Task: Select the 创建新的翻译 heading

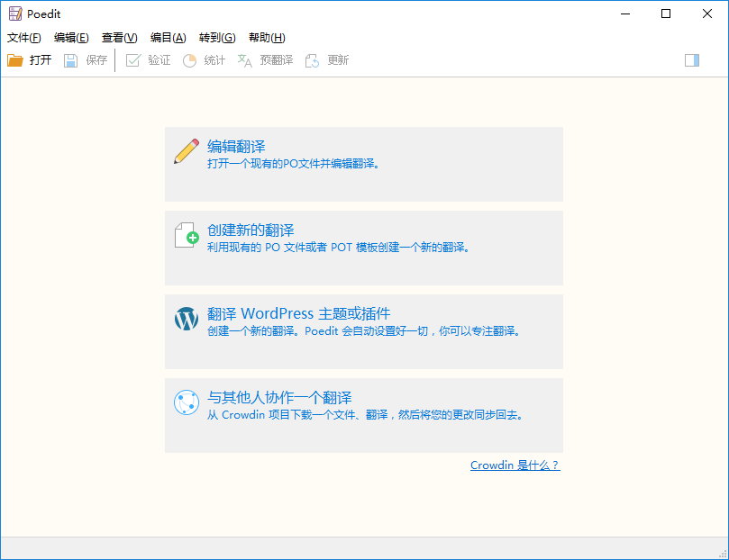Action: click(251, 230)
